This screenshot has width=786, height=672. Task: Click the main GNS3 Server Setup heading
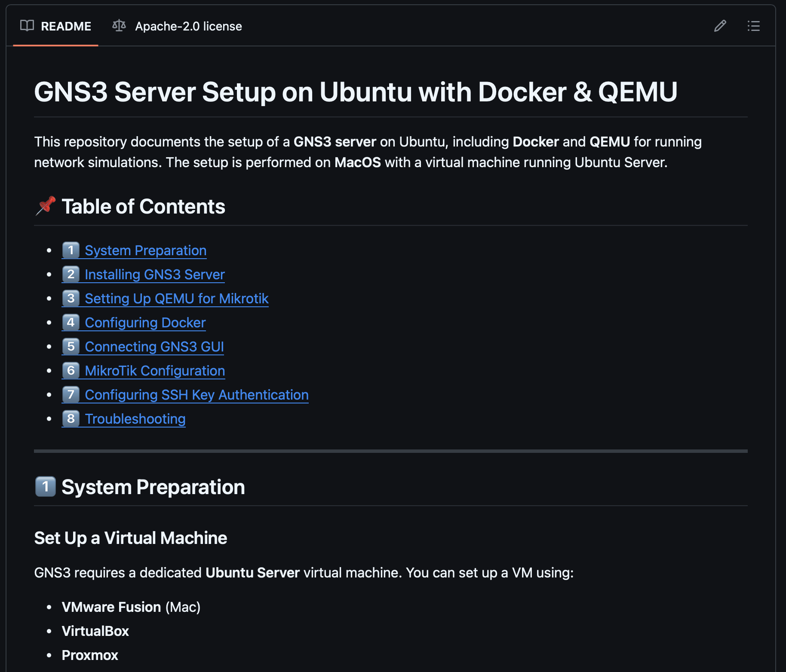tap(356, 92)
